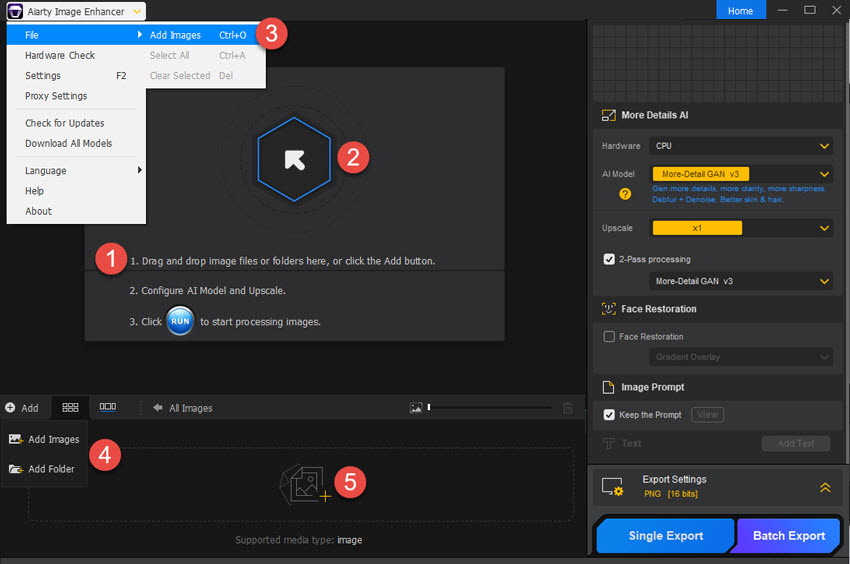
Task: Click the thumbnail size image icon
Action: click(416, 408)
